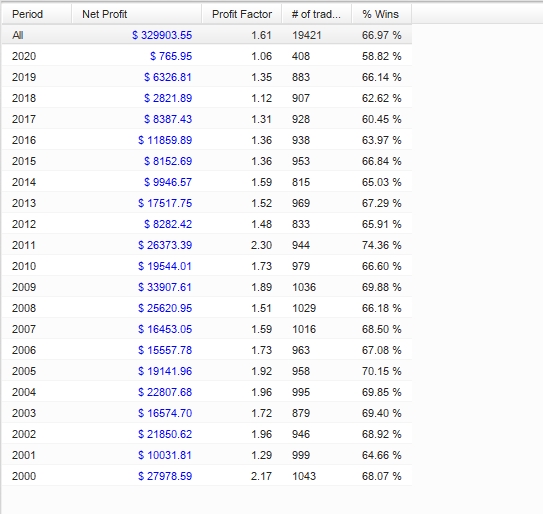Screen dimensions: 543x514
Task: Sort by the Period column header
Action: tap(37, 14)
